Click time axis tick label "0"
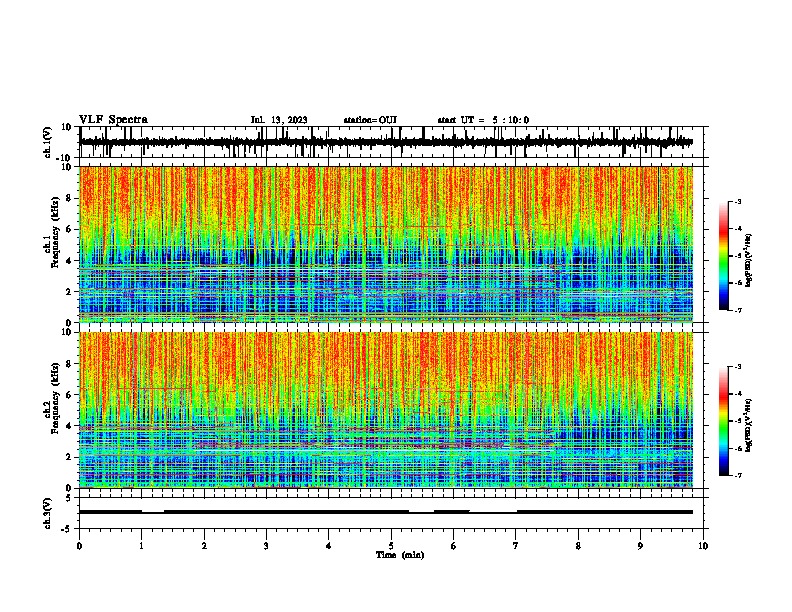This screenshot has width=792, height=612. point(79,546)
